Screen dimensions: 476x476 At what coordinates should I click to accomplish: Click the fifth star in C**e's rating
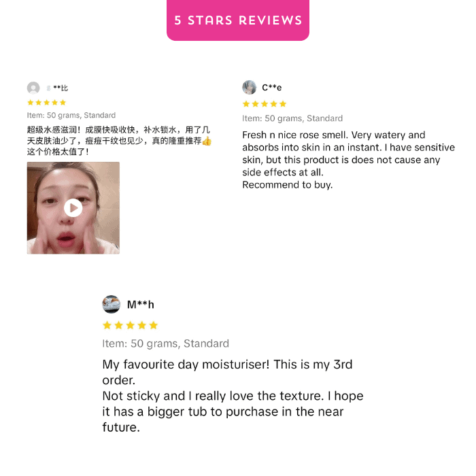(283, 104)
